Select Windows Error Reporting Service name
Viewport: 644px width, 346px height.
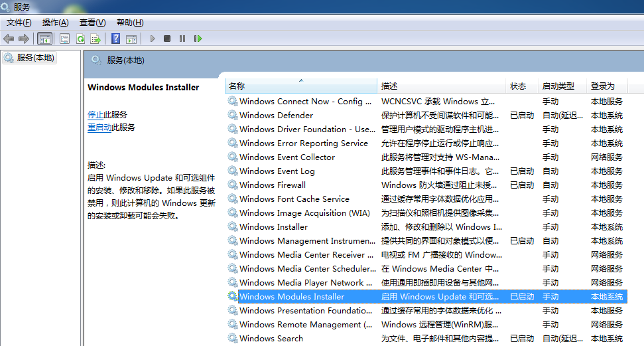tap(304, 143)
